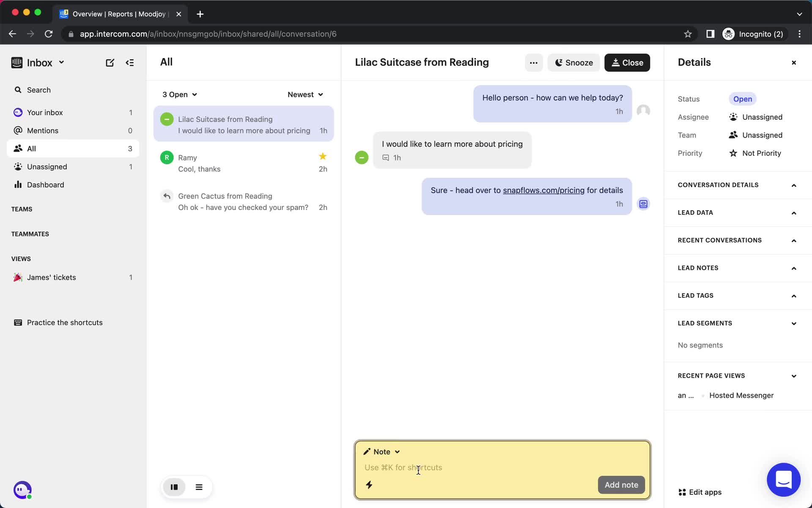Click the bot icon beside the Sure reply
This screenshot has width=812, height=508.
pyautogui.click(x=643, y=204)
